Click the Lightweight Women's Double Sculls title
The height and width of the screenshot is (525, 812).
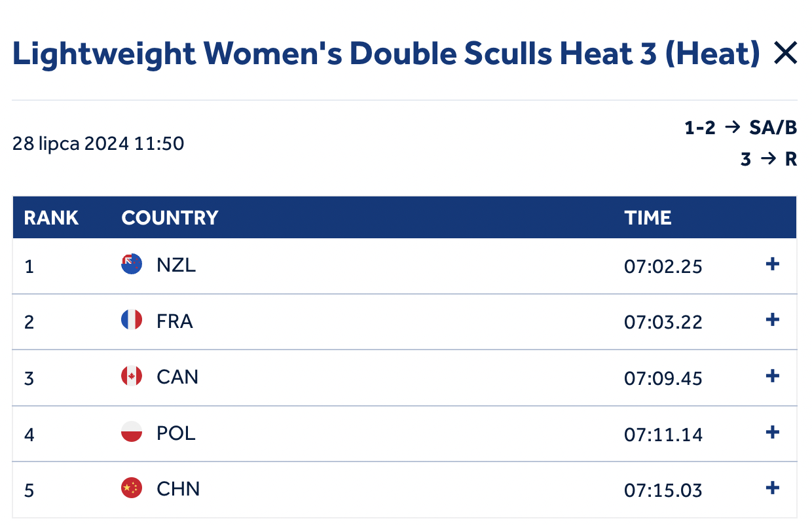386,54
